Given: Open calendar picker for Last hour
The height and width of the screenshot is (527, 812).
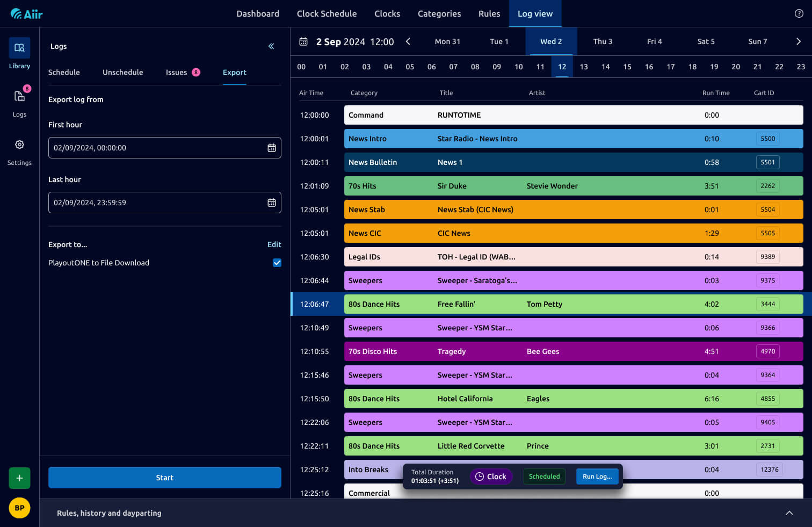Looking at the screenshot, I should tap(272, 203).
